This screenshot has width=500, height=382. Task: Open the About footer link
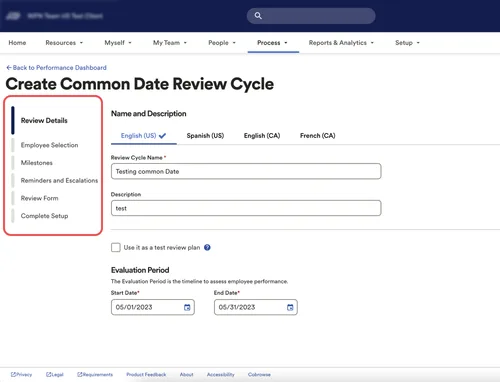click(186, 374)
